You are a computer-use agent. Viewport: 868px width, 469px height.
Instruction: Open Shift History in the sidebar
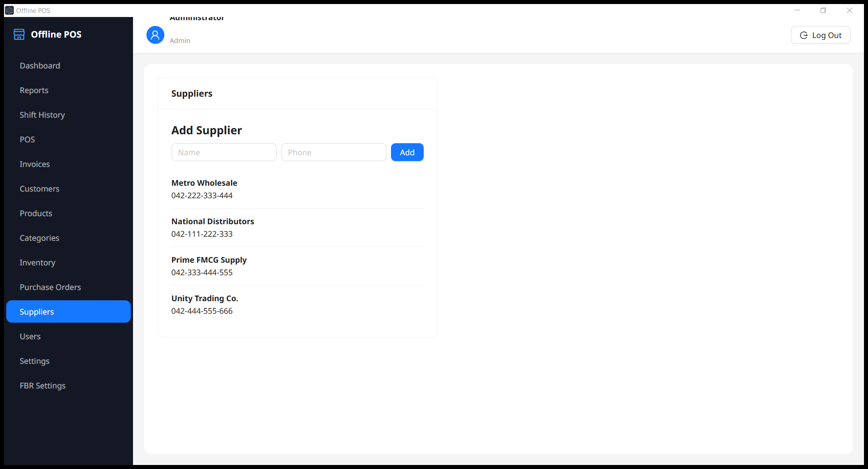coord(69,115)
